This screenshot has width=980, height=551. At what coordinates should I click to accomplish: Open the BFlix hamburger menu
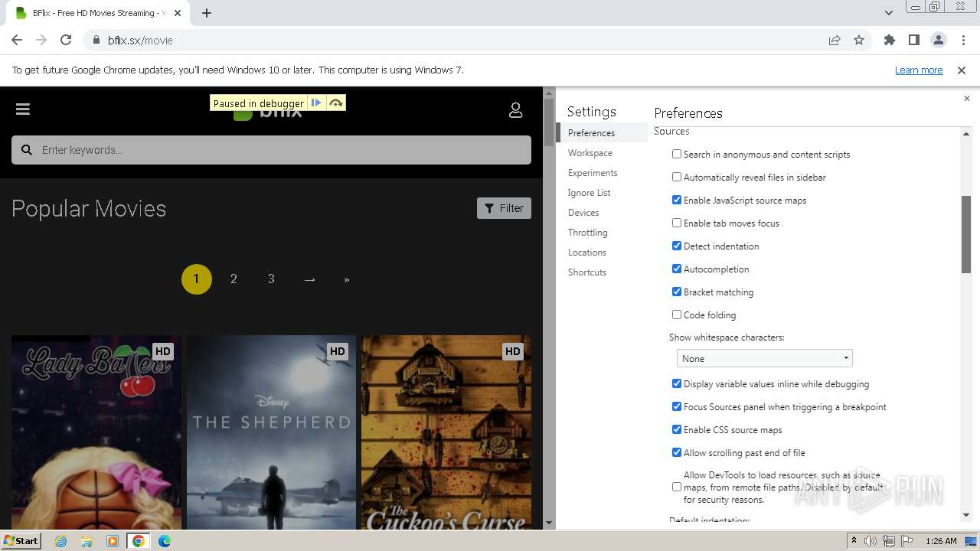coord(23,109)
